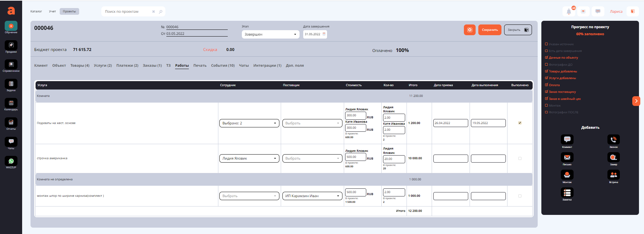The image size is (644, 234).
Task: Open the Обучение section in sidebar
Action: pos(11,26)
